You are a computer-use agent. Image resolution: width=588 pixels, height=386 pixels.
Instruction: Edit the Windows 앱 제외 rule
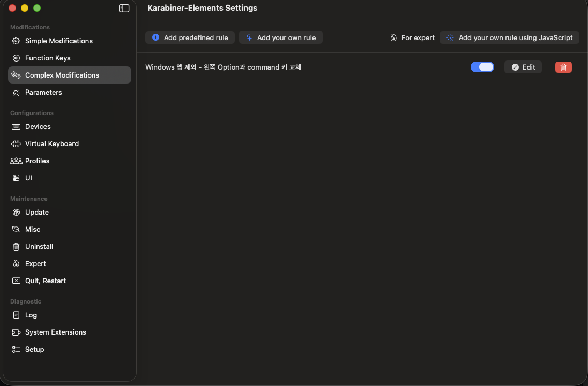[x=523, y=67]
